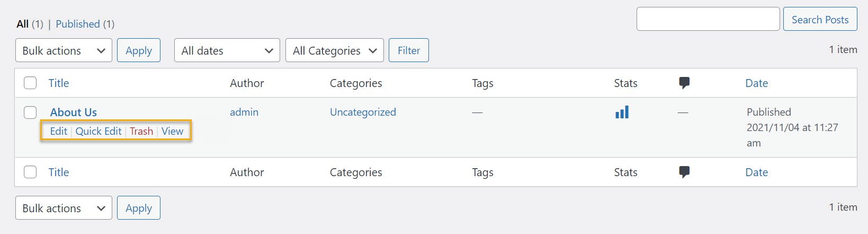Image resolution: width=868 pixels, height=234 pixels.
Task: Open Quick Edit for About Us
Action: tap(99, 131)
